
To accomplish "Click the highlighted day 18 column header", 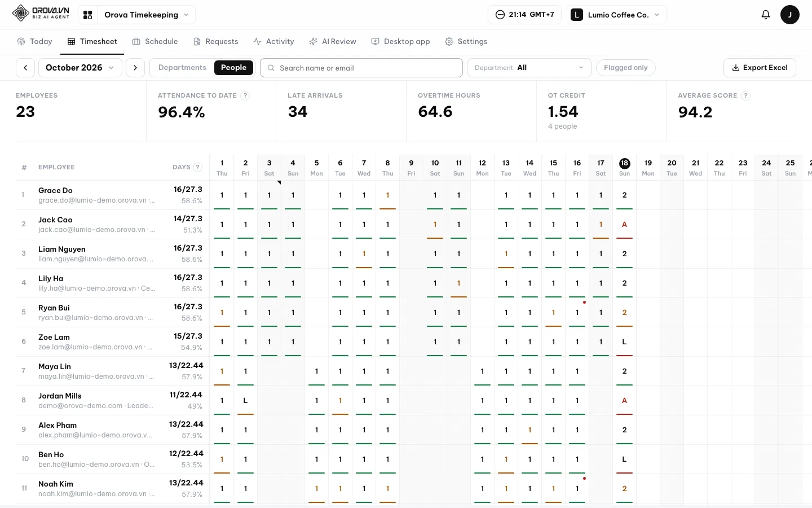I will (x=624, y=167).
